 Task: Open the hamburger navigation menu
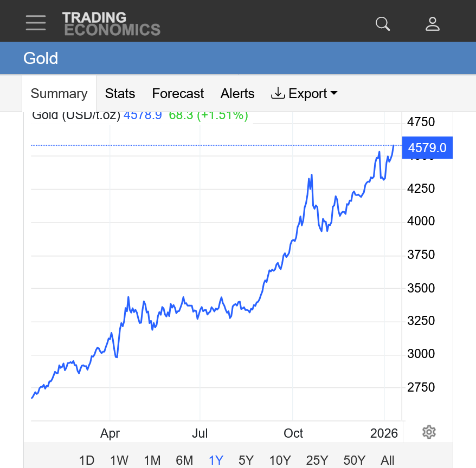pos(36,23)
